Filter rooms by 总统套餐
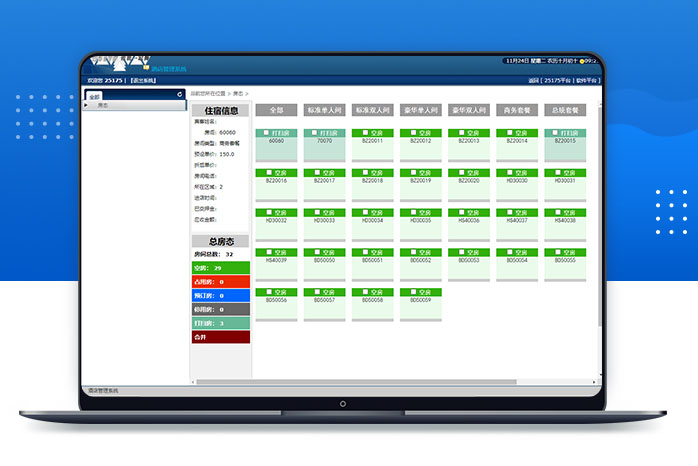 pos(565,110)
